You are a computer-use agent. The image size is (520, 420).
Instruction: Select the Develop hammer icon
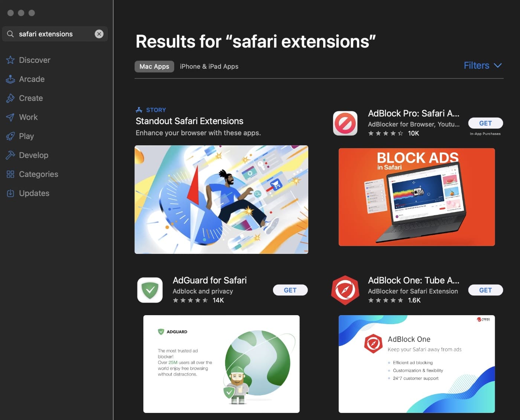pos(10,155)
